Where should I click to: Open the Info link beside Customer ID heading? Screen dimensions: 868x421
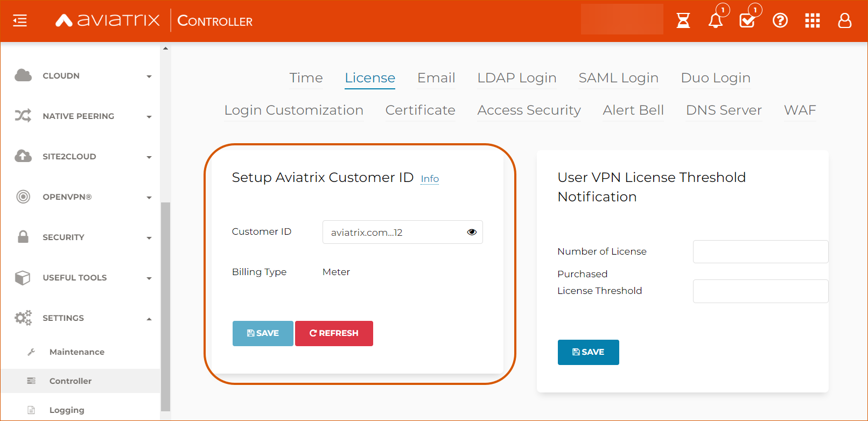(430, 179)
